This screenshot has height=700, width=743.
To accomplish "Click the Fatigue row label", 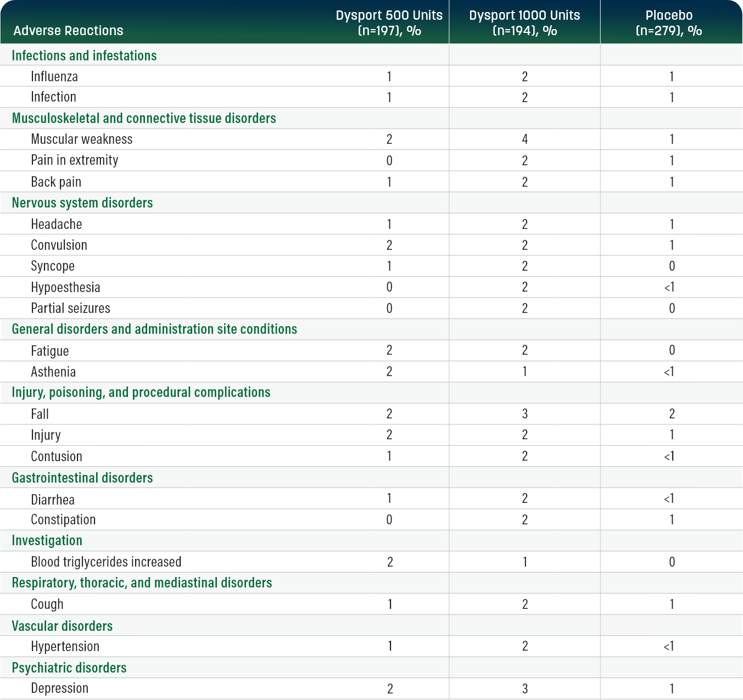I will 50,351.
